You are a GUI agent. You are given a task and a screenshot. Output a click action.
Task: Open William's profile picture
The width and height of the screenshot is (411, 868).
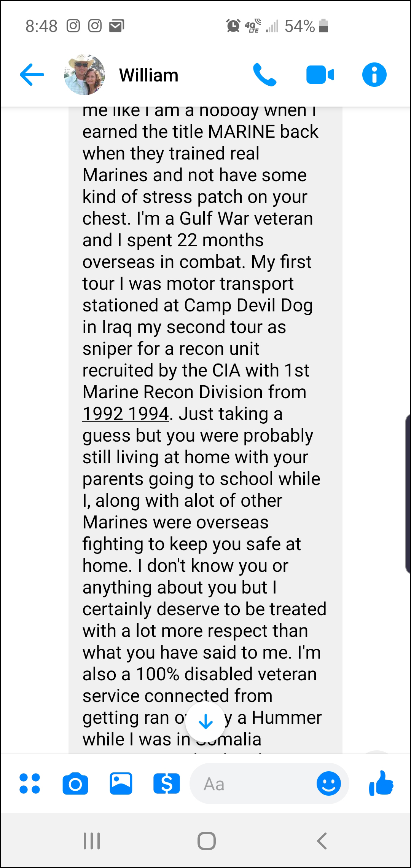[x=84, y=75]
